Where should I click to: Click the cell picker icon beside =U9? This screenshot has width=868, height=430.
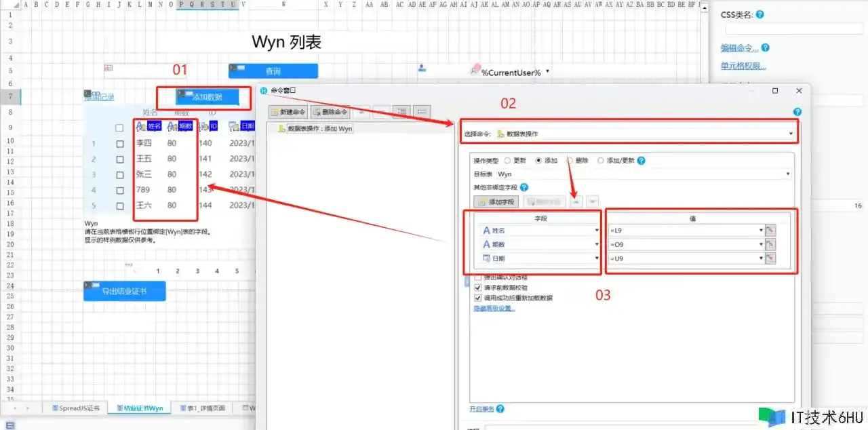point(770,258)
